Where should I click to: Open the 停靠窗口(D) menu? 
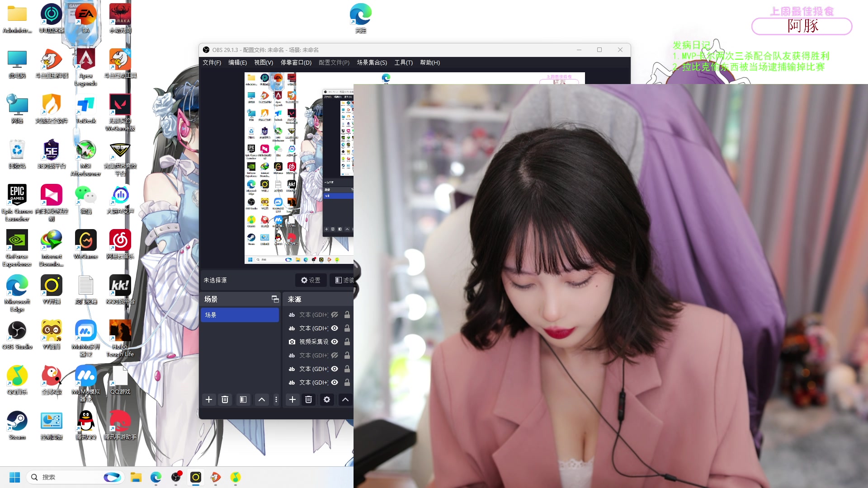(296, 62)
